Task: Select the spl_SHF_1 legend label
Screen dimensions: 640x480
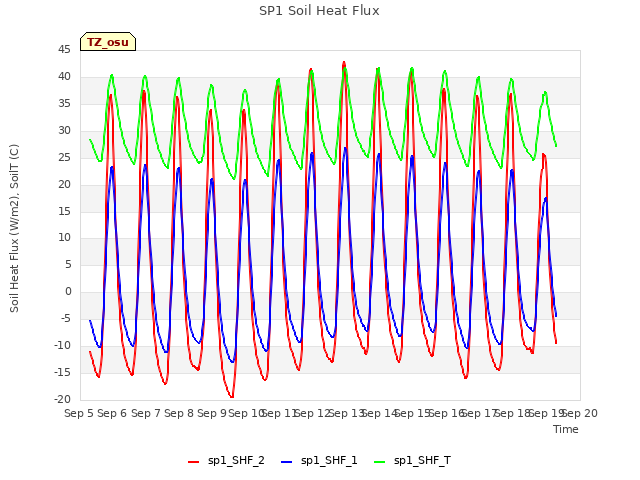Action: point(329,461)
